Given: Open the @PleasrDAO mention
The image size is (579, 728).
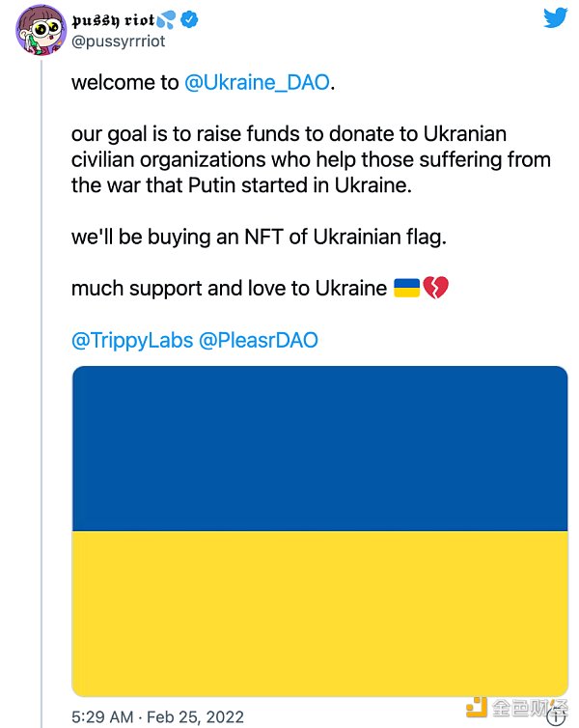Looking at the screenshot, I should (x=258, y=340).
